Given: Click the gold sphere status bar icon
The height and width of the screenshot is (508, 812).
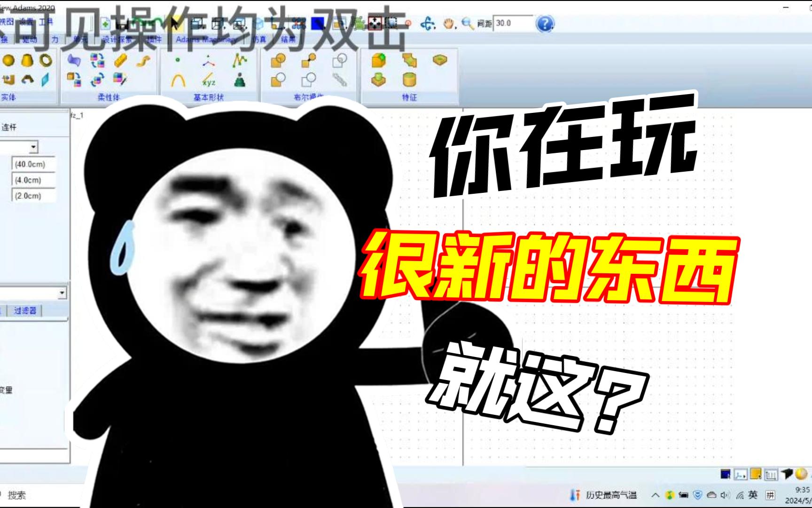Looking at the screenshot, I should pos(801,474).
